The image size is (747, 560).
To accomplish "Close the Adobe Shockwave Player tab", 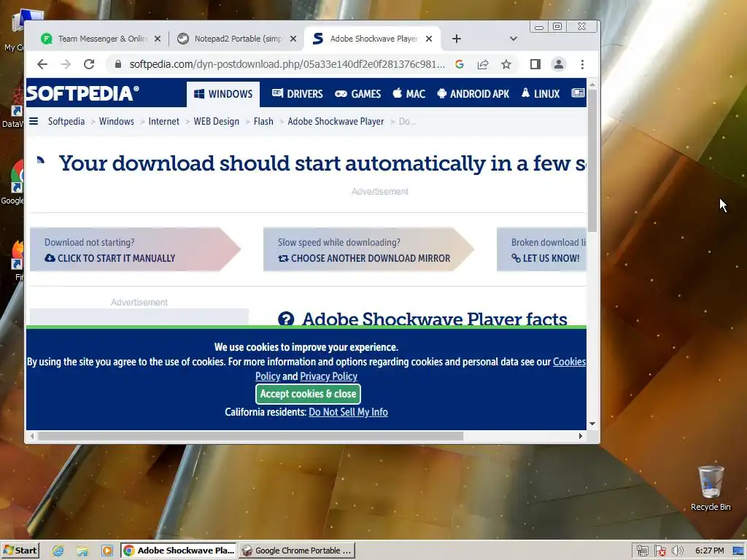I will [429, 39].
